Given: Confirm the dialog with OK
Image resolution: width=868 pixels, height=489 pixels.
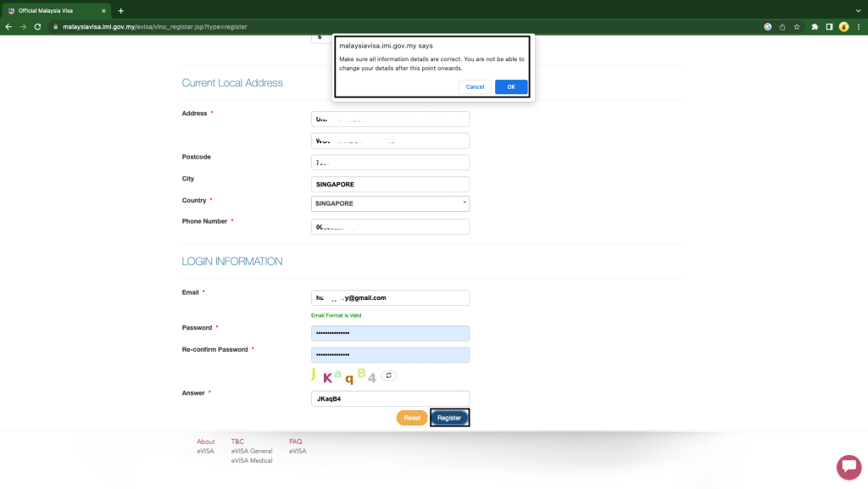Looking at the screenshot, I should pyautogui.click(x=511, y=86).
